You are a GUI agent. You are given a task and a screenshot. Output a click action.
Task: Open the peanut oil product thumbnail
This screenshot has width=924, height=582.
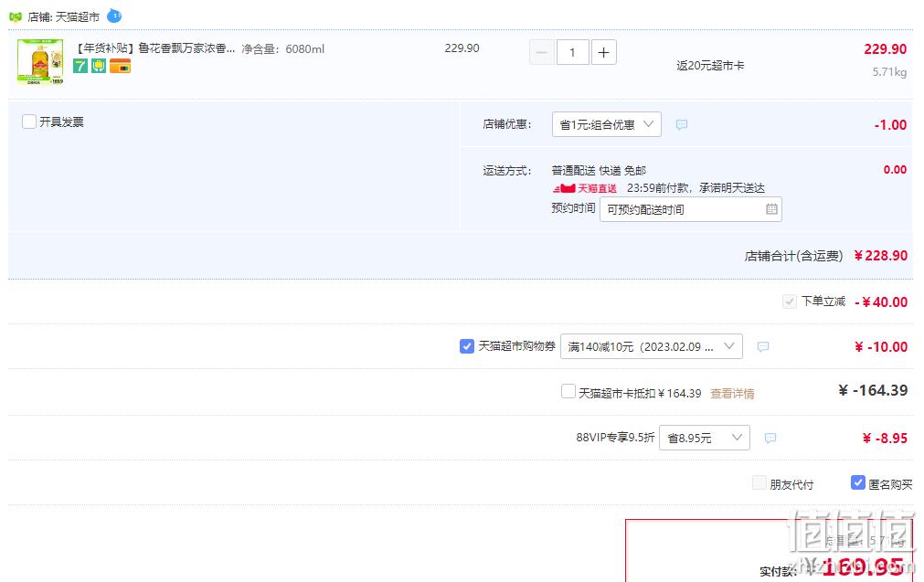pos(40,62)
